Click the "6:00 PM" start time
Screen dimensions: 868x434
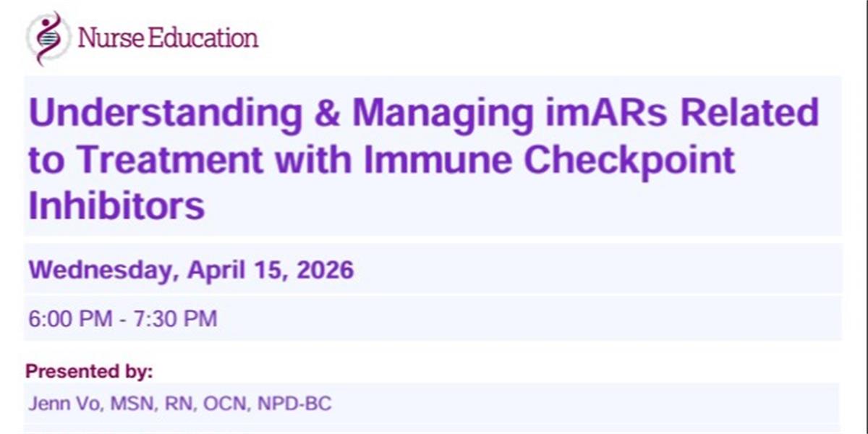(70, 318)
